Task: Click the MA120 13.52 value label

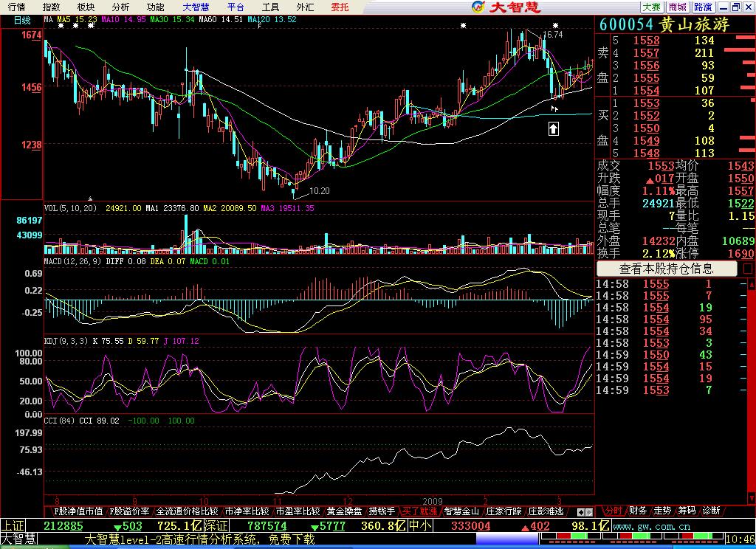Action: pos(272,19)
